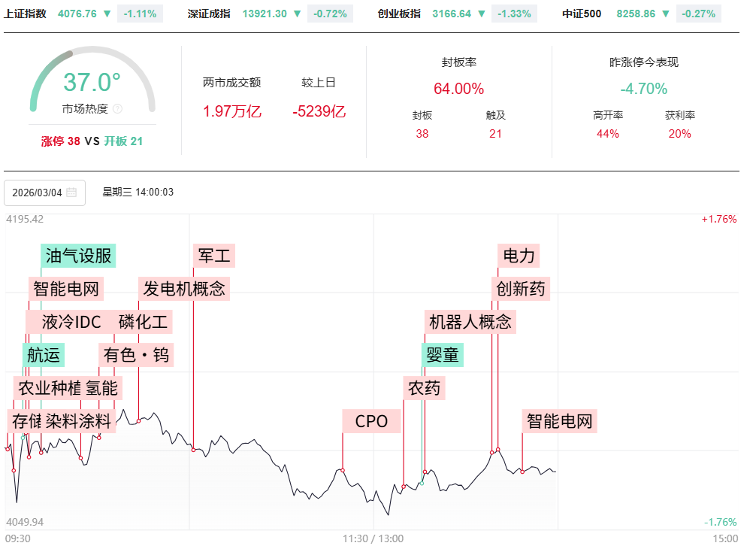Open the 发电机概念 tag
Viewport: 756px width, 555px height.
pyautogui.click(x=184, y=288)
